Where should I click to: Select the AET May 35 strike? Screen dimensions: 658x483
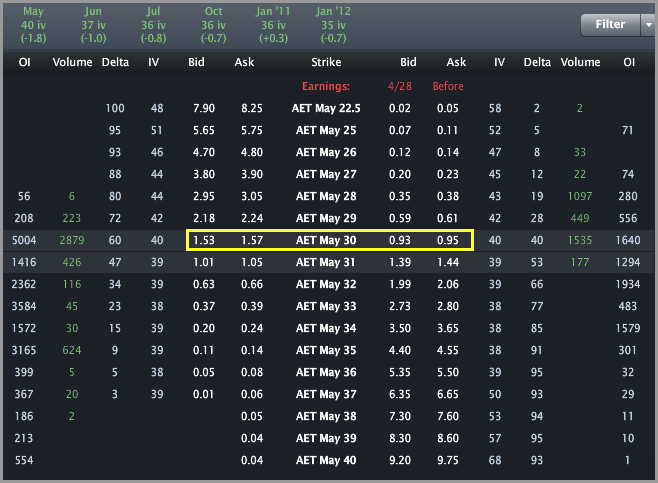(x=326, y=350)
